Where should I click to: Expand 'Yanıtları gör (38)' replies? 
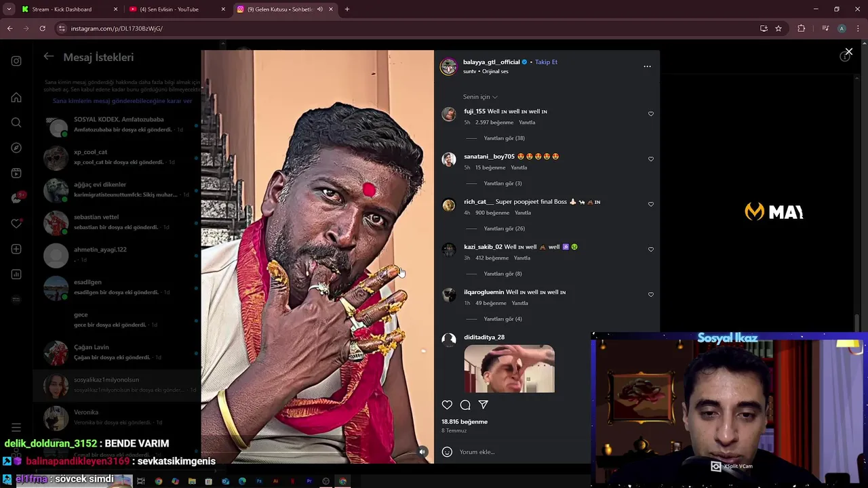[x=504, y=138]
